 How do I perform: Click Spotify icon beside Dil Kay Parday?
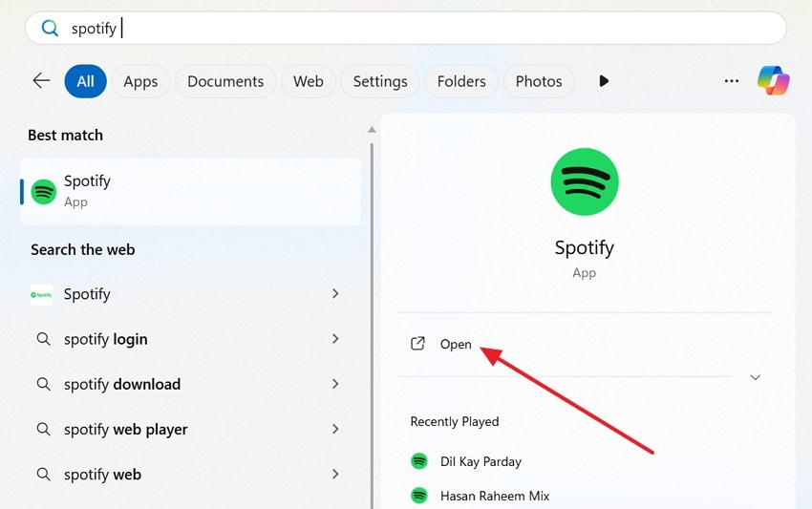click(x=419, y=461)
